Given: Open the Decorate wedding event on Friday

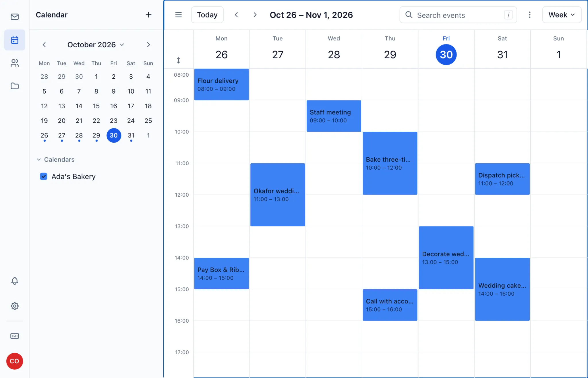Looking at the screenshot, I should point(446,258).
